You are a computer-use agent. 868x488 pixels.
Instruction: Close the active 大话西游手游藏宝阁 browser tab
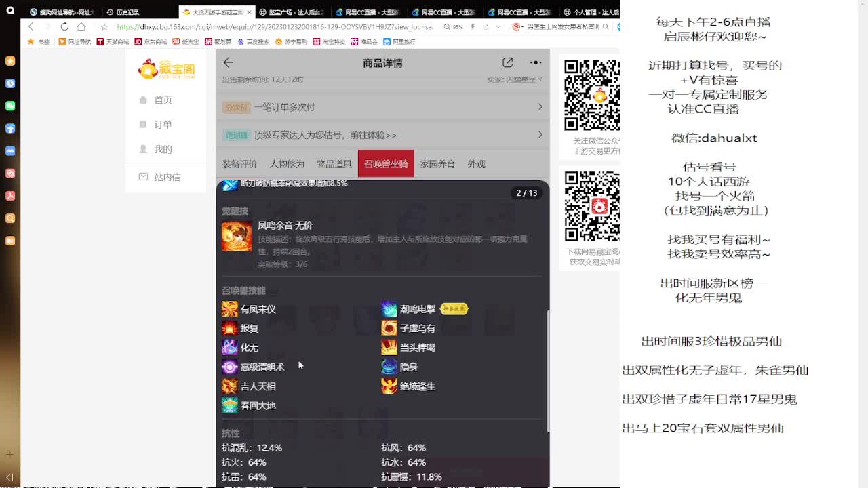point(249,12)
